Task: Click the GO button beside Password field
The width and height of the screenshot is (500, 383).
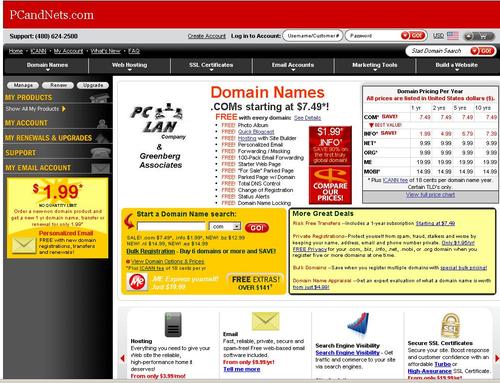Action: point(413,35)
